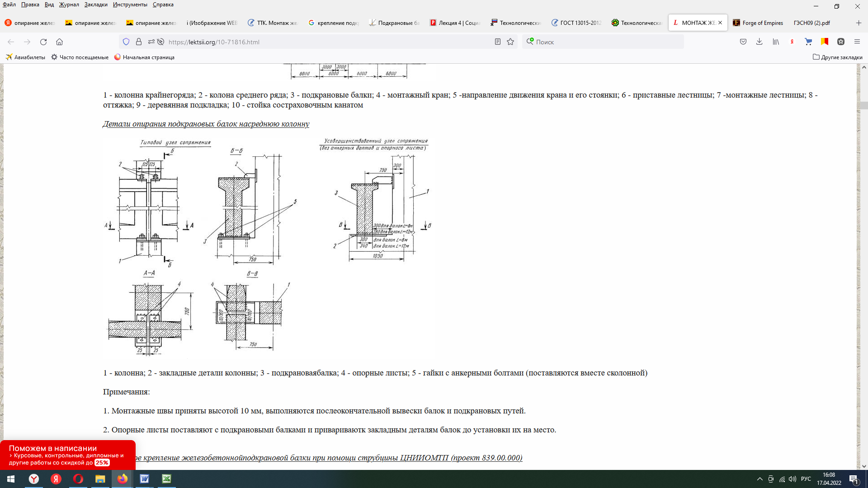Open the clock and calendar flyout
Viewport: 868px width, 488px height.
829,479
